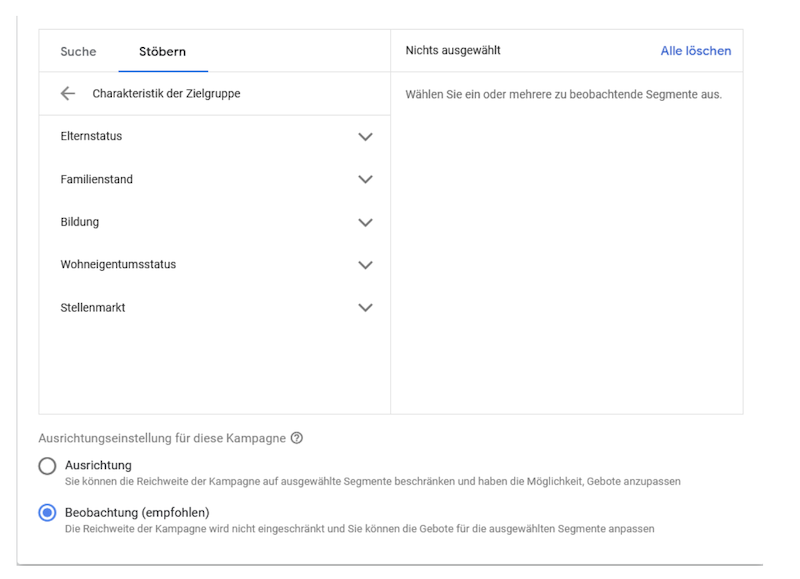Select the Ausrichtung radio button

click(x=47, y=466)
